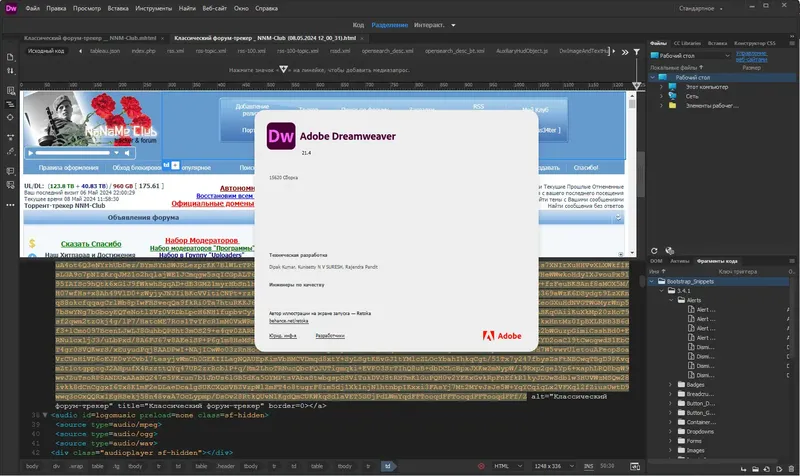Select the Source Code related file button
This screenshot has width=800, height=476.
46,51
